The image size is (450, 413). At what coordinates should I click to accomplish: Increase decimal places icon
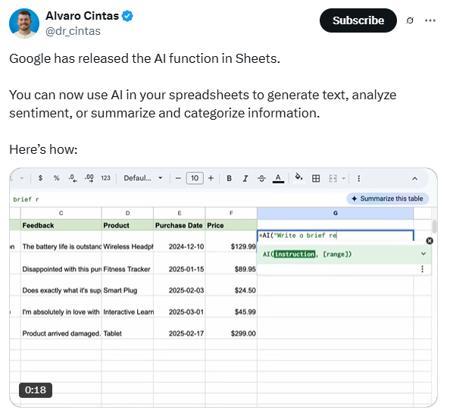click(x=89, y=178)
